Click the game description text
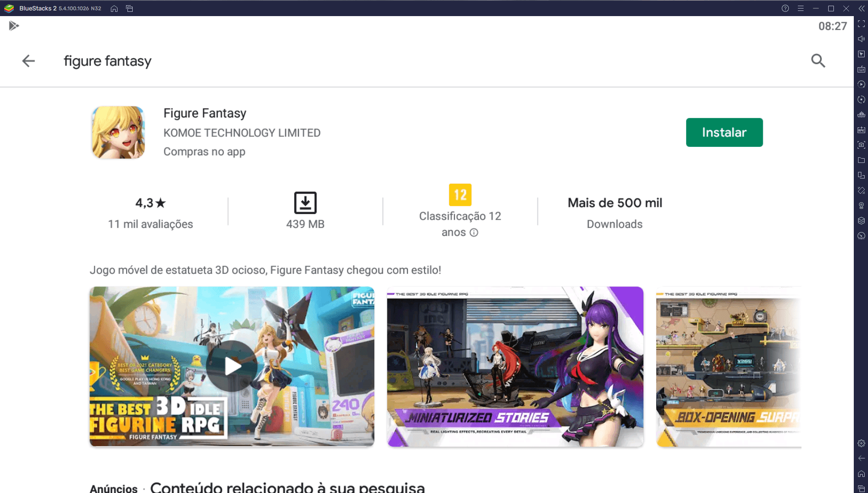 [x=265, y=270]
